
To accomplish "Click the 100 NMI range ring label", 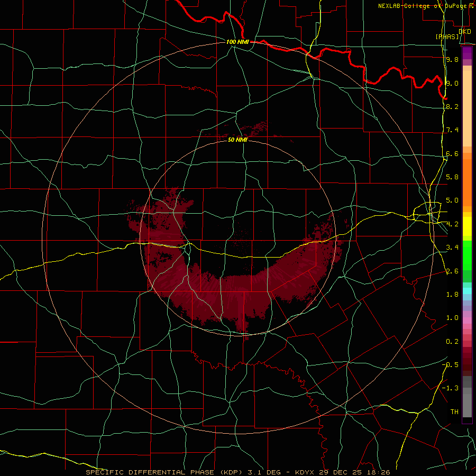I will click(x=237, y=42).
